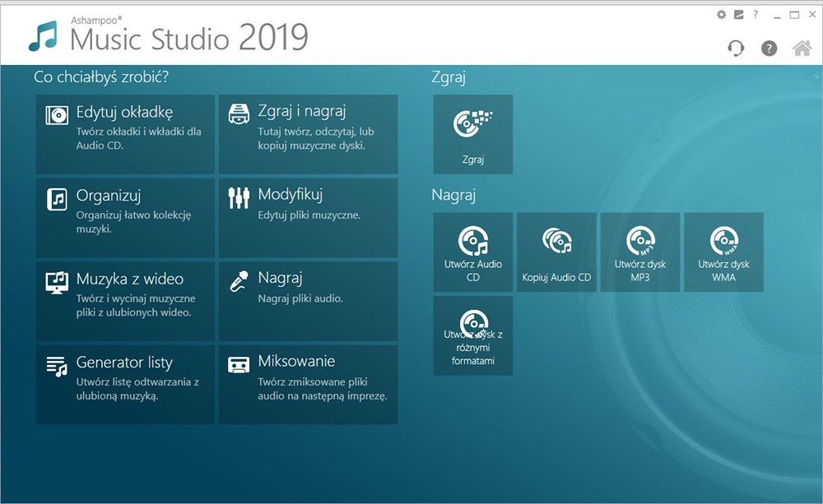The height and width of the screenshot is (504, 823).
Task: Click text 'Tutaj twórz, odczytaj, lub kopiuj muzyczne dyski.'
Action: coord(316,138)
